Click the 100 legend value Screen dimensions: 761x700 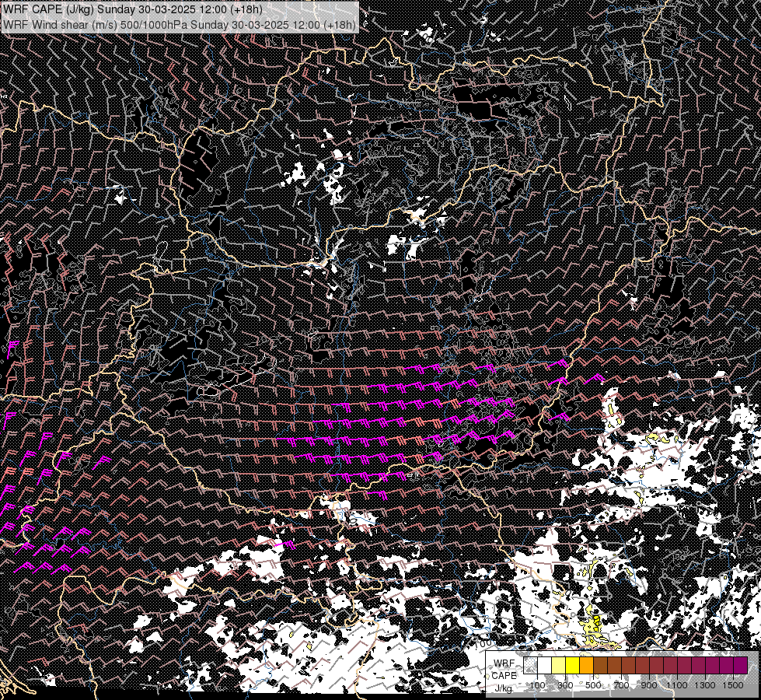537,685
